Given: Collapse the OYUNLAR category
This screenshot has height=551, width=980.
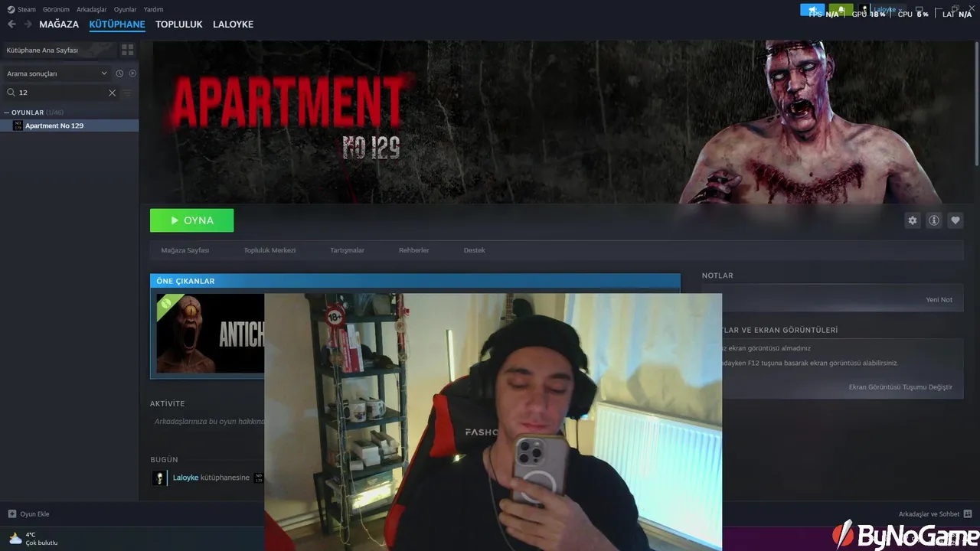Looking at the screenshot, I should click(x=7, y=112).
